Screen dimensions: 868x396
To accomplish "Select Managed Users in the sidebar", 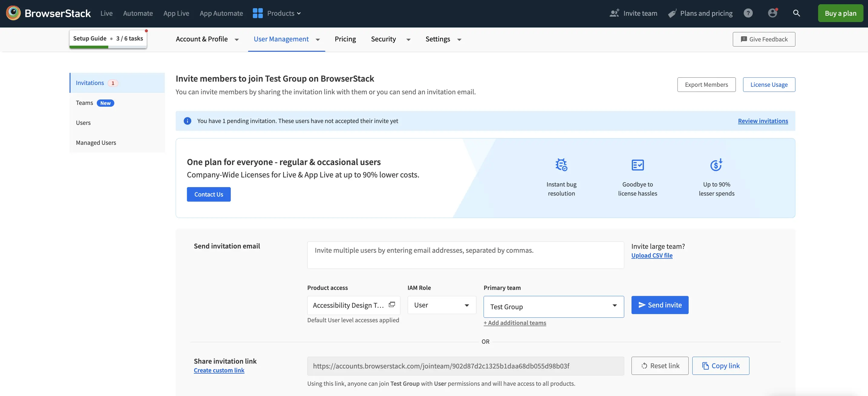I will pyautogui.click(x=96, y=143).
